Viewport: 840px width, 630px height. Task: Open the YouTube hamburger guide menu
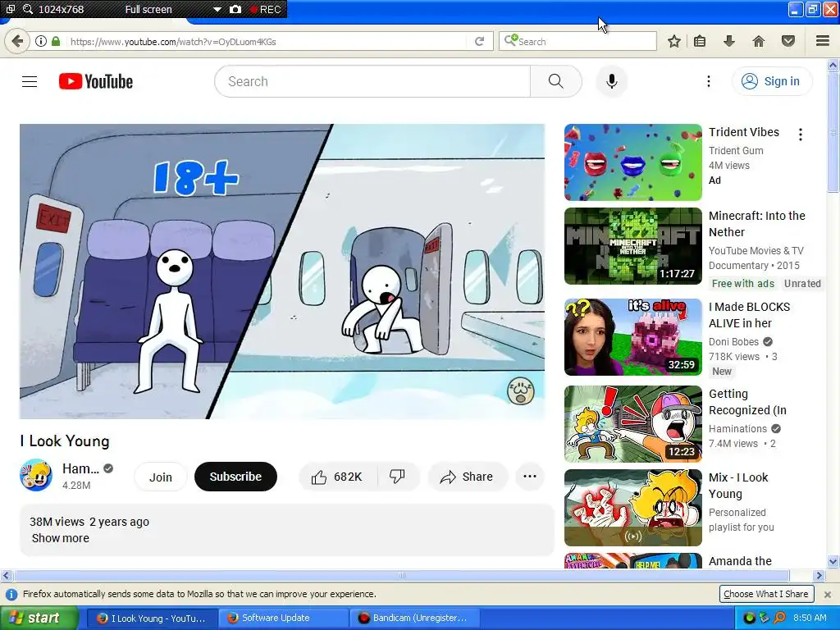30,81
